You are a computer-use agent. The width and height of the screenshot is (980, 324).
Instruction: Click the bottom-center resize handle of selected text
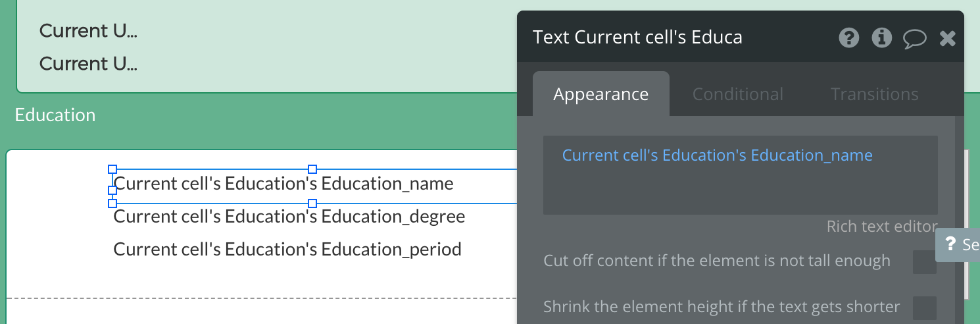point(312,203)
